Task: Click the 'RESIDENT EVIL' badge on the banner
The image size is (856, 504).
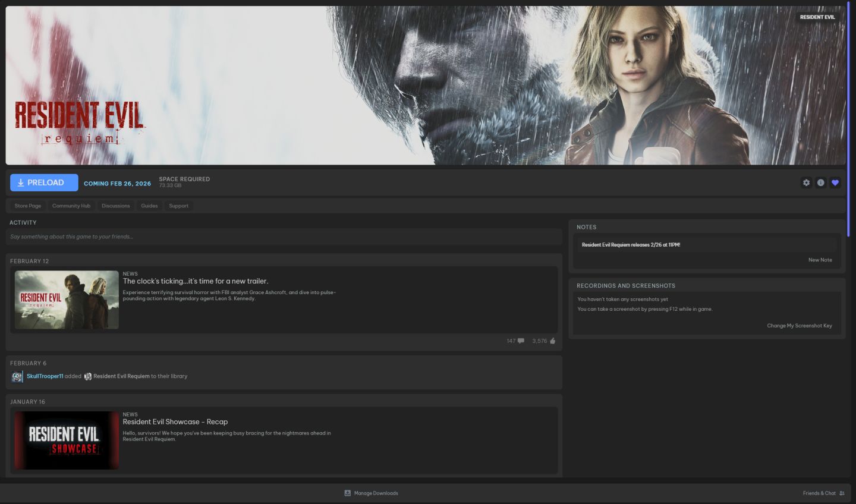Action: click(x=817, y=17)
